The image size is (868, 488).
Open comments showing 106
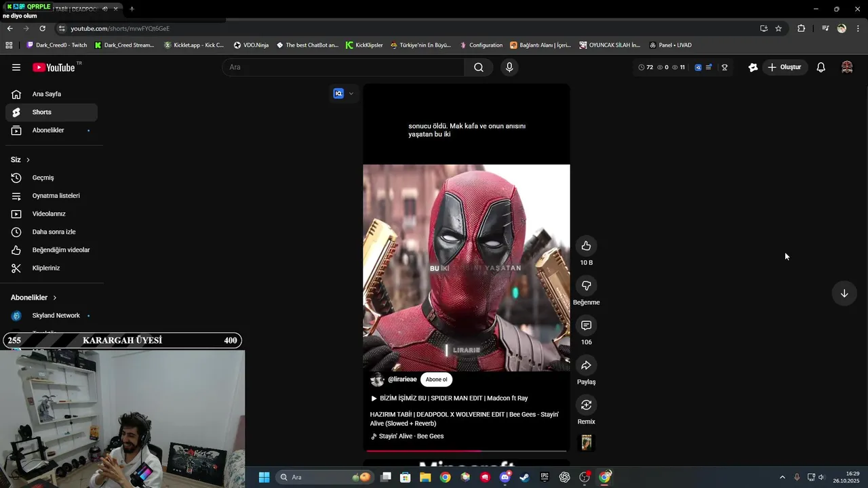tap(587, 325)
